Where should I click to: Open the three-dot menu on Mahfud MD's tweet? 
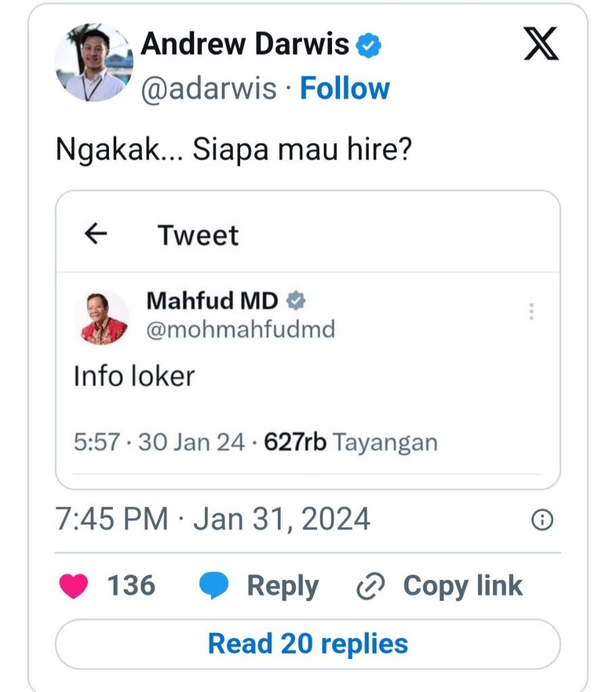click(x=531, y=312)
